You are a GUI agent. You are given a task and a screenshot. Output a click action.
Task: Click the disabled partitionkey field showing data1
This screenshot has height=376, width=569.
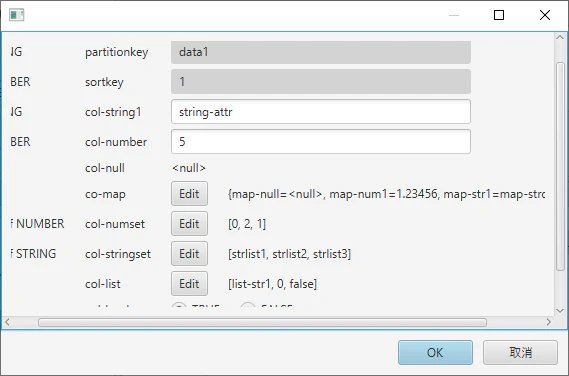(321, 52)
